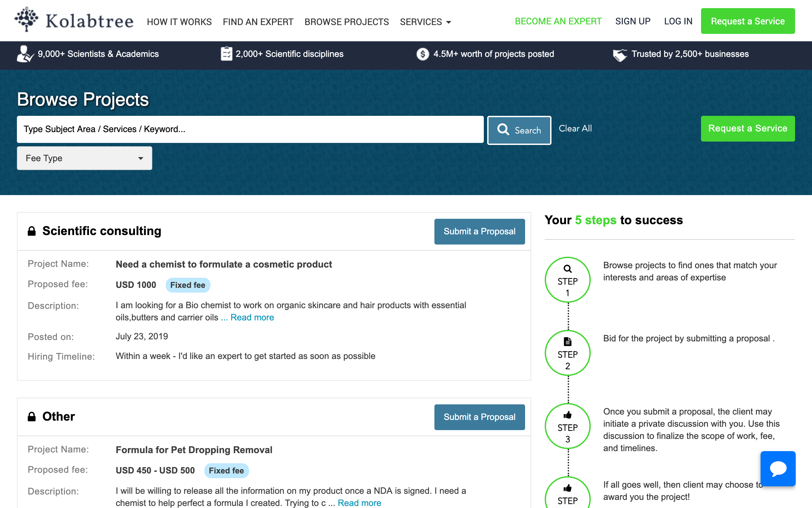Click Clear All filters link
The height and width of the screenshot is (508, 812).
click(575, 128)
